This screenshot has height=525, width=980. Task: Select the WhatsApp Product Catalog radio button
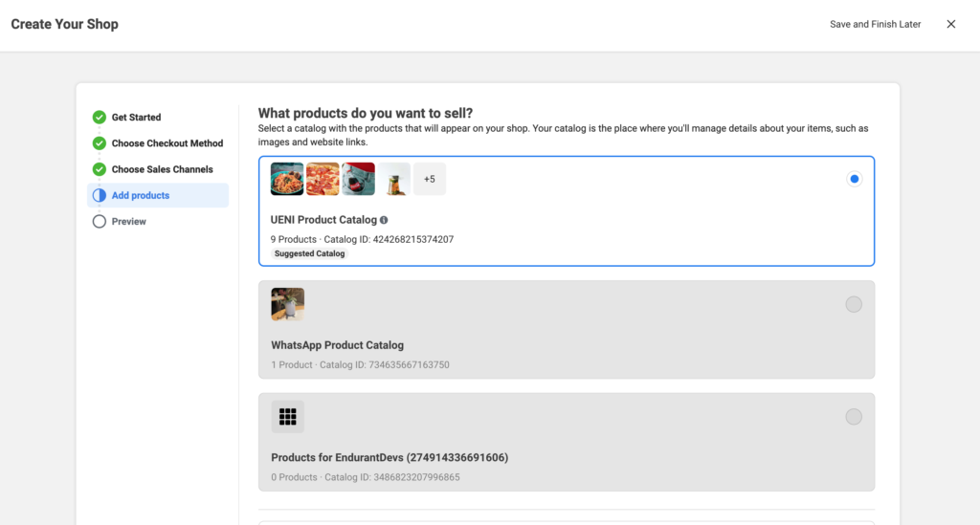click(x=854, y=304)
